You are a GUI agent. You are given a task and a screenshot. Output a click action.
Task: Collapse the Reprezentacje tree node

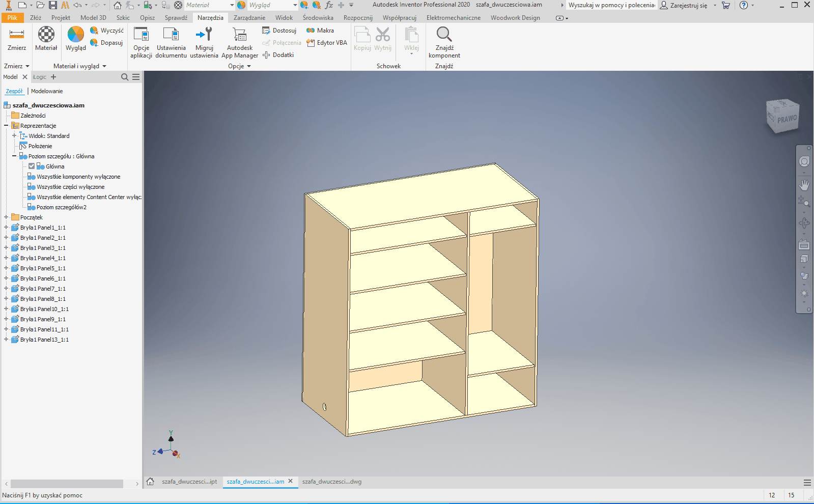click(6, 126)
